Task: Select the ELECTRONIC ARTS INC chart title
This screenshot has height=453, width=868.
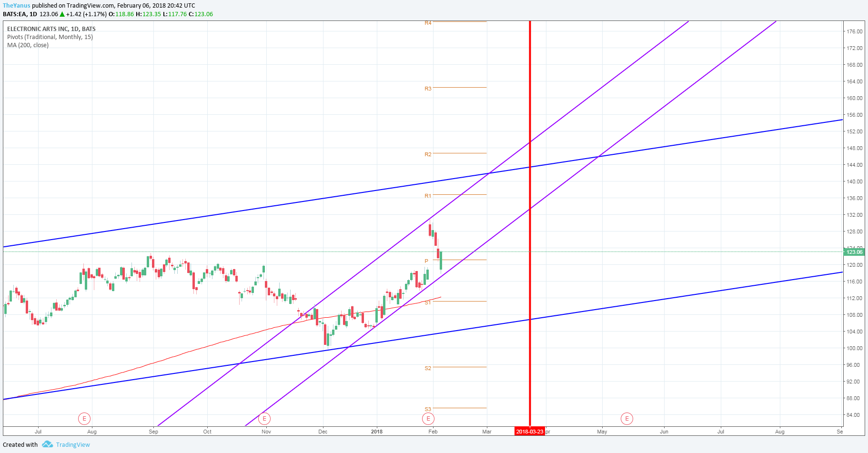Action: [51, 29]
